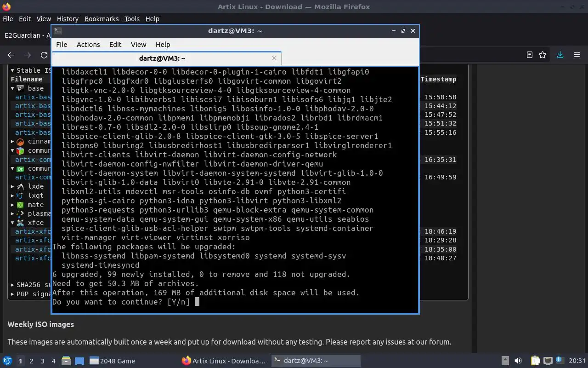The image size is (588, 368).
Task: Click the mate edition icon
Action: (x=20, y=205)
